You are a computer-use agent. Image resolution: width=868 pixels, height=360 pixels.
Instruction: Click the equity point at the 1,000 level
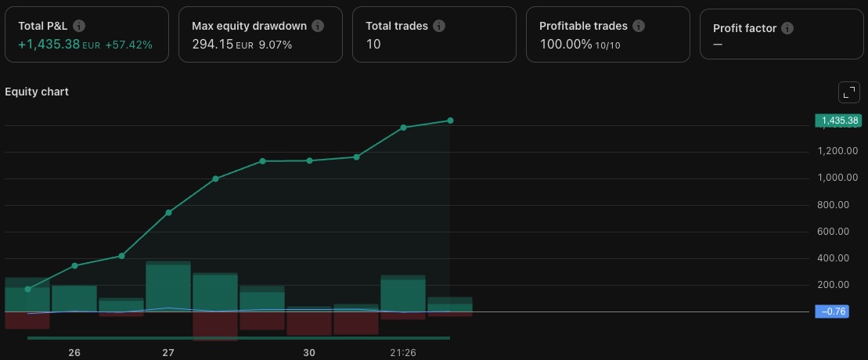click(215, 178)
